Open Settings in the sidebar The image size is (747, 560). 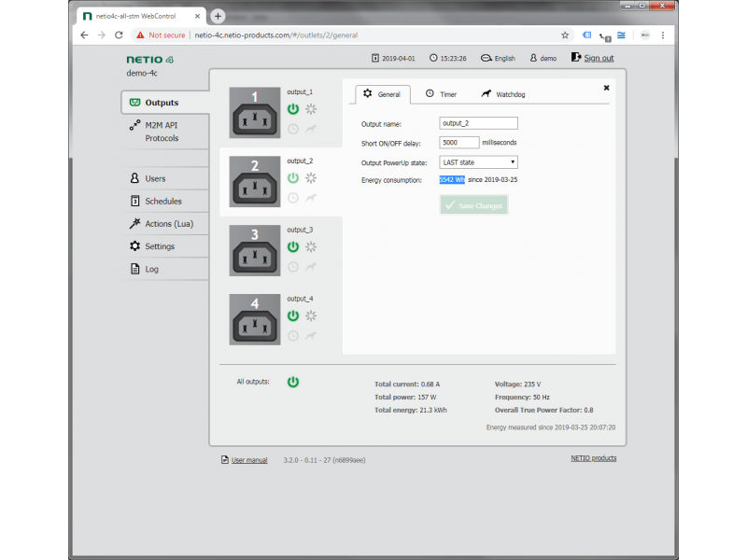(x=167, y=246)
